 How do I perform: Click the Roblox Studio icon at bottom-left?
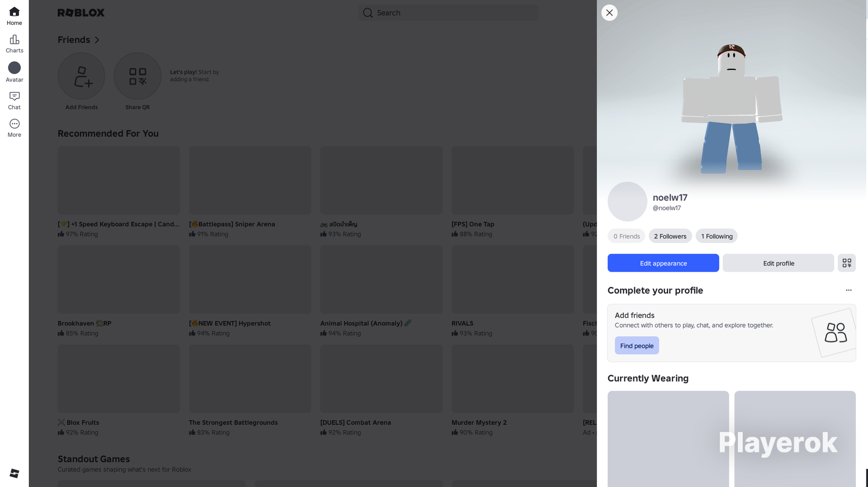14,473
